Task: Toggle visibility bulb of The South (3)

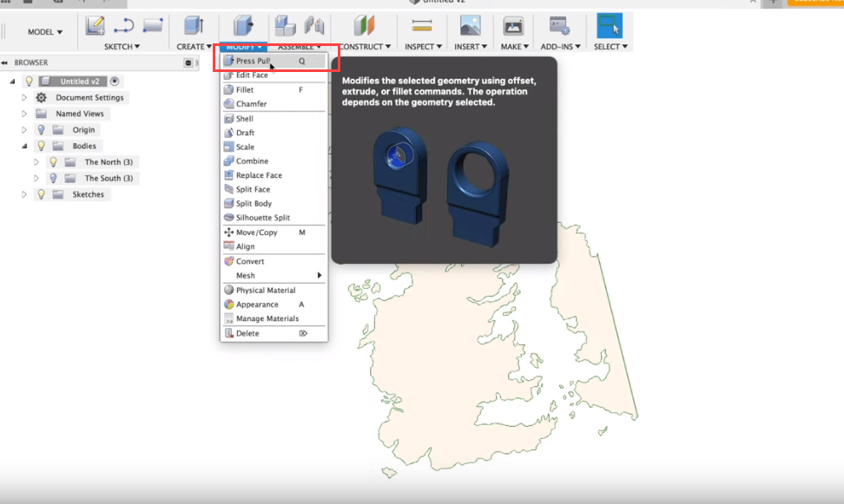Action: coord(53,178)
